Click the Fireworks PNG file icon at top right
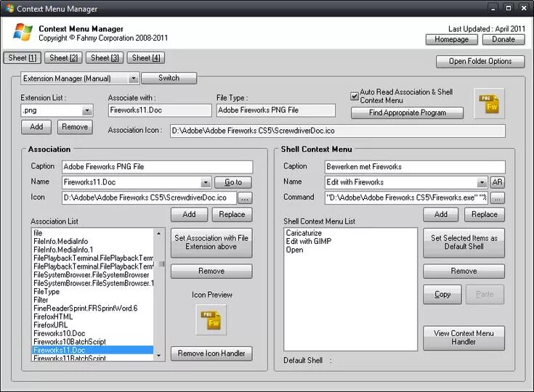Viewport: 534px width, 392px height. [x=489, y=103]
